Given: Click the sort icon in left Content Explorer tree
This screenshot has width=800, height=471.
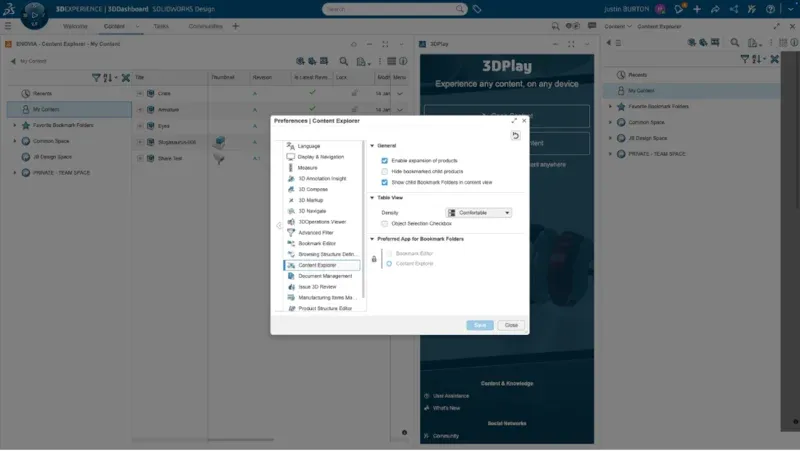Looking at the screenshot, I should pos(109,78).
